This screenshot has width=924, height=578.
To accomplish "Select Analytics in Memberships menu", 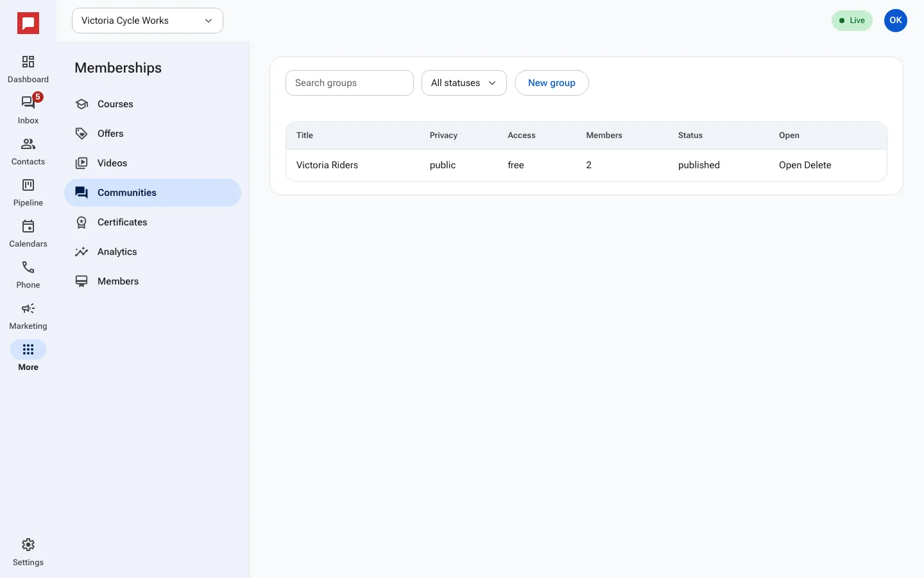I will click(x=153, y=252).
